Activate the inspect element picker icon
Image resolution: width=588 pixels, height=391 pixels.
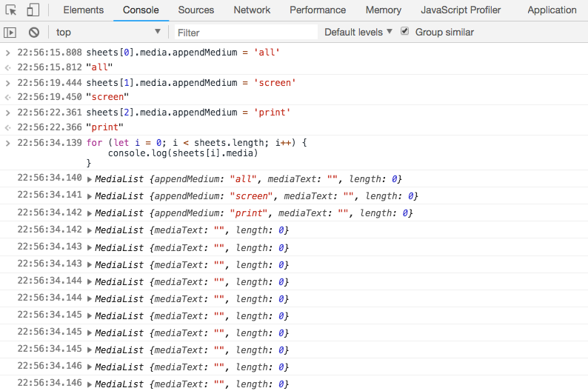(x=11, y=10)
